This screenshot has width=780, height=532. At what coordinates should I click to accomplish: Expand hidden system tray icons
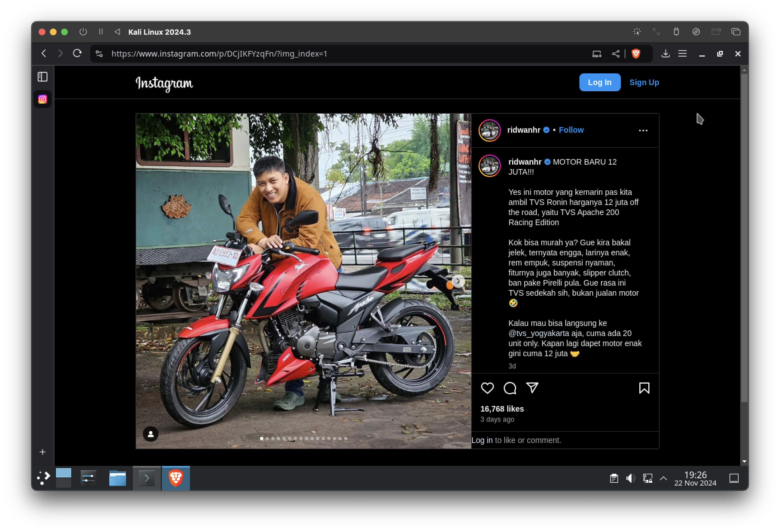coord(663,478)
